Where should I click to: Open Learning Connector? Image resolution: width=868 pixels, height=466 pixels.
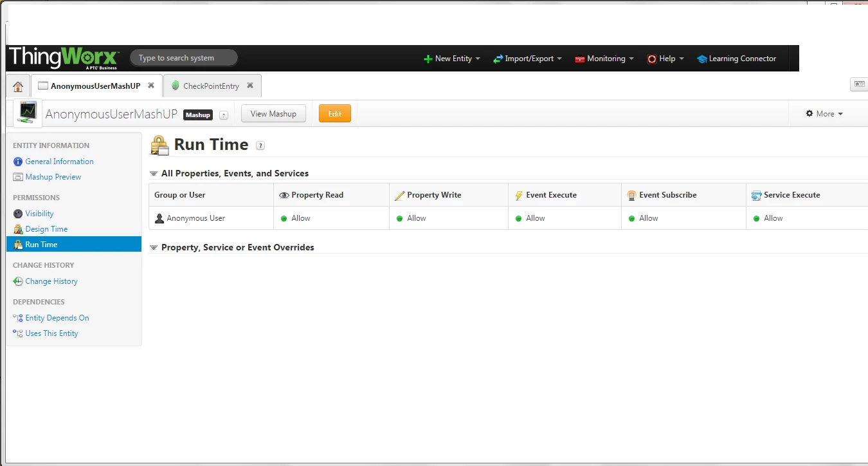point(737,59)
